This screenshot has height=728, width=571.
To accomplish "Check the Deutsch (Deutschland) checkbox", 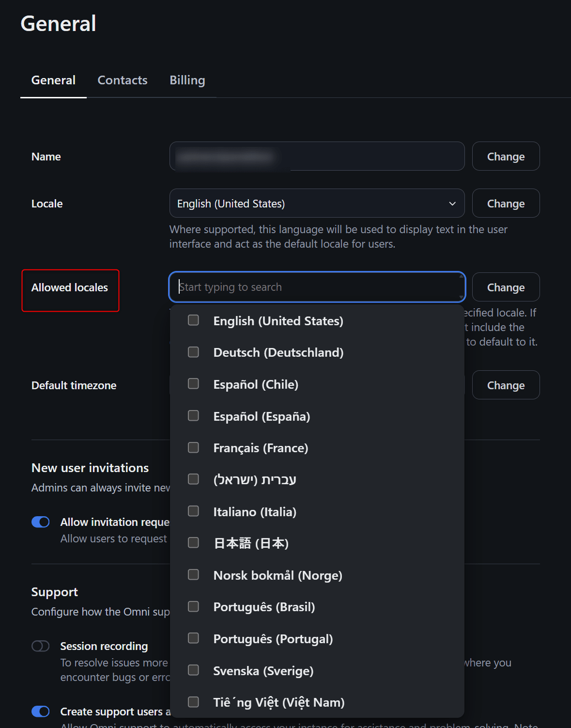I will (193, 352).
